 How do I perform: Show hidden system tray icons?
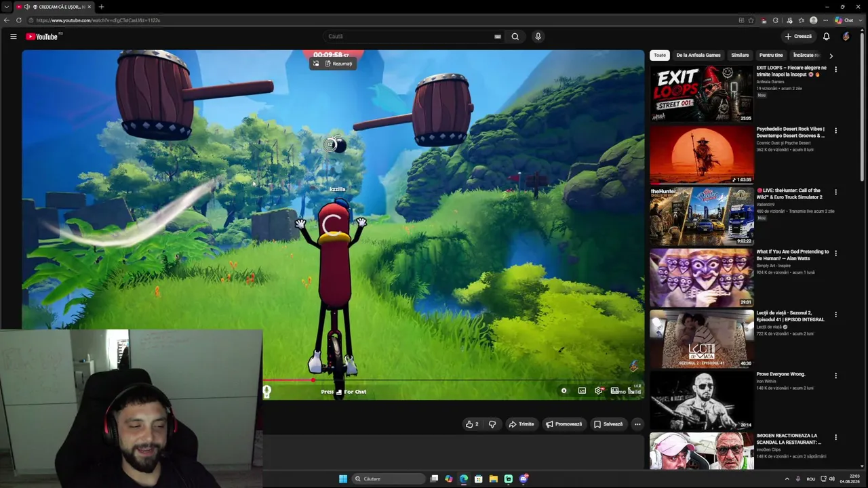[787, 479]
